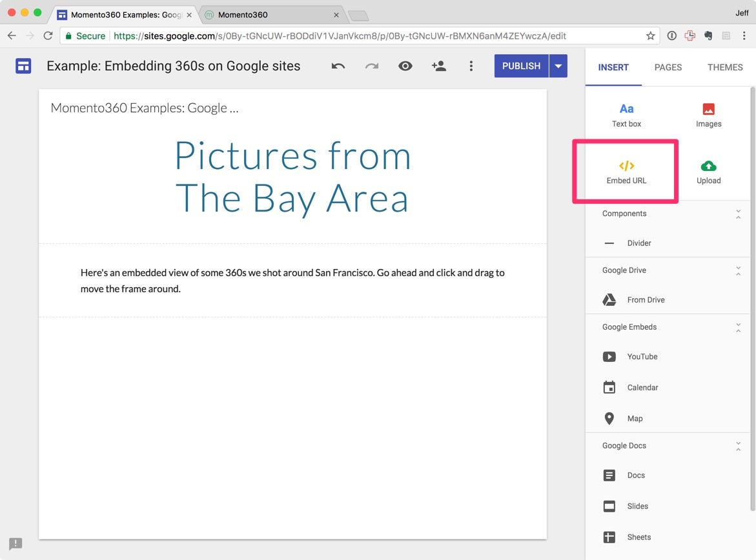This screenshot has height=560, width=756.
Task: Collapse the Components section
Action: [x=738, y=214]
